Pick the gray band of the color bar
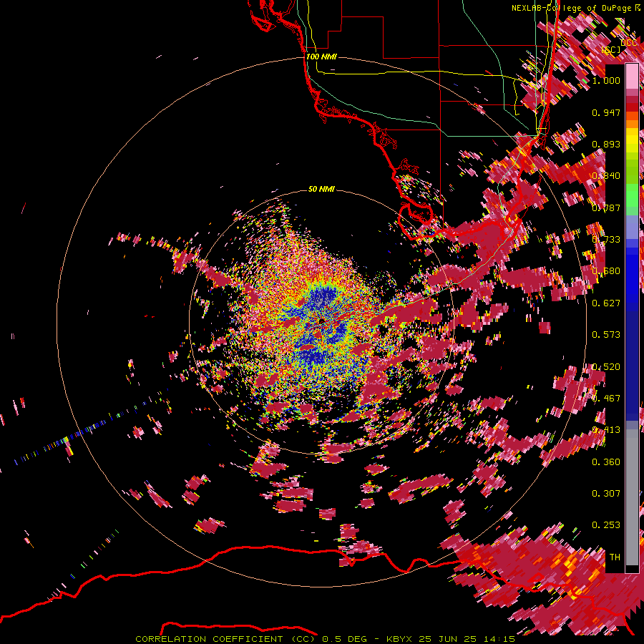 pos(632,497)
